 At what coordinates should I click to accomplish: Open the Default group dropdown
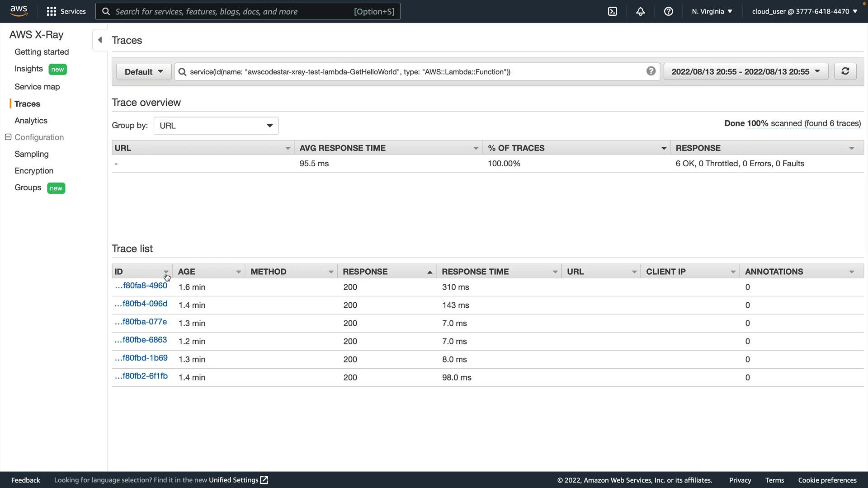pyautogui.click(x=143, y=72)
